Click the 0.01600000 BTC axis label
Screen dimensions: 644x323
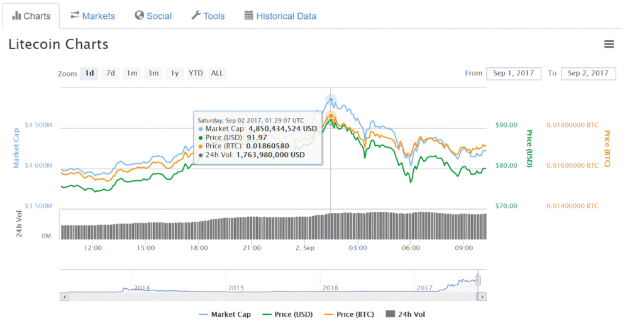tap(572, 165)
